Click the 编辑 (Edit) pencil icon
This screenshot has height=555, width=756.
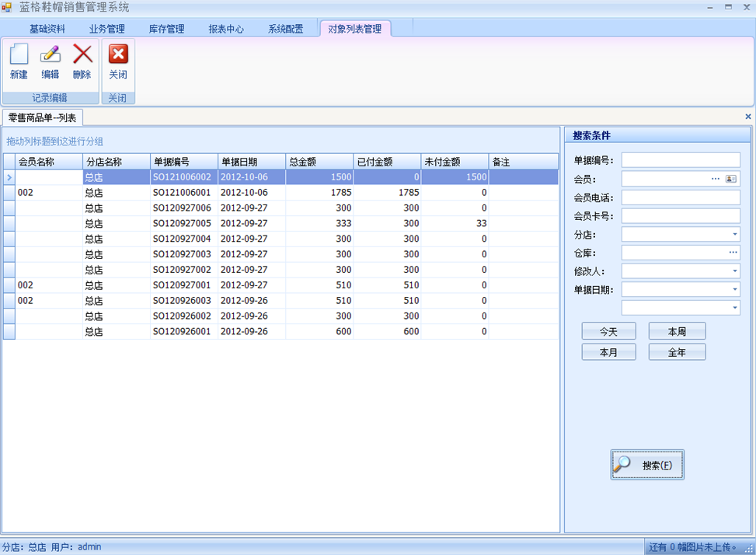click(50, 55)
